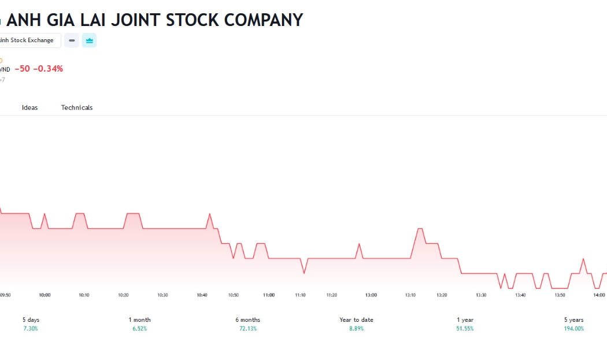Click the 6.52% one-month return
Screen dimensions: 607x364
coord(139,329)
